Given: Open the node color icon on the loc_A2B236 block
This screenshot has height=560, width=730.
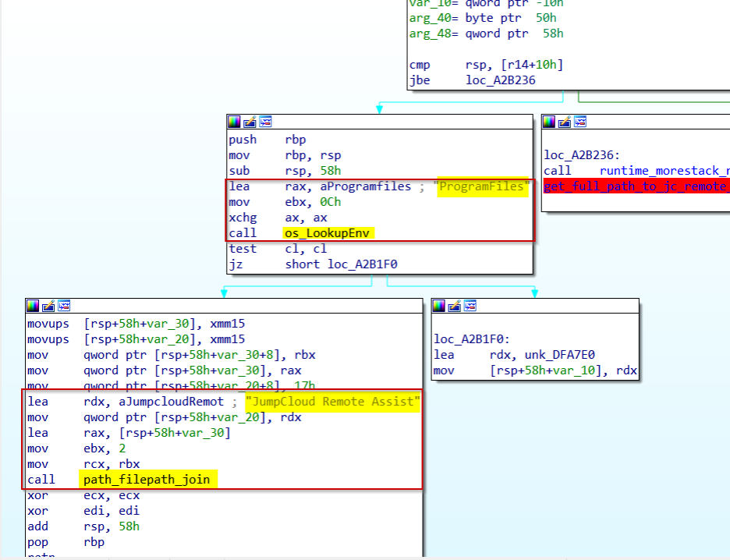Looking at the screenshot, I should pyautogui.click(x=550, y=122).
